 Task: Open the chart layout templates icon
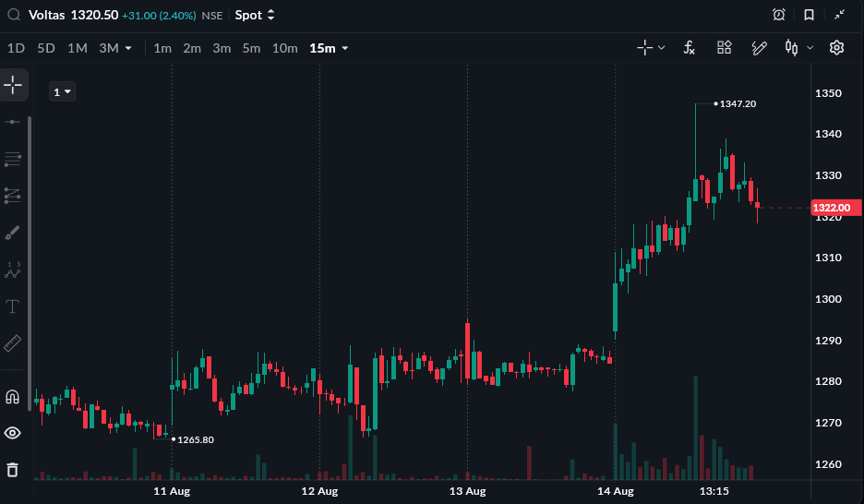pos(724,48)
